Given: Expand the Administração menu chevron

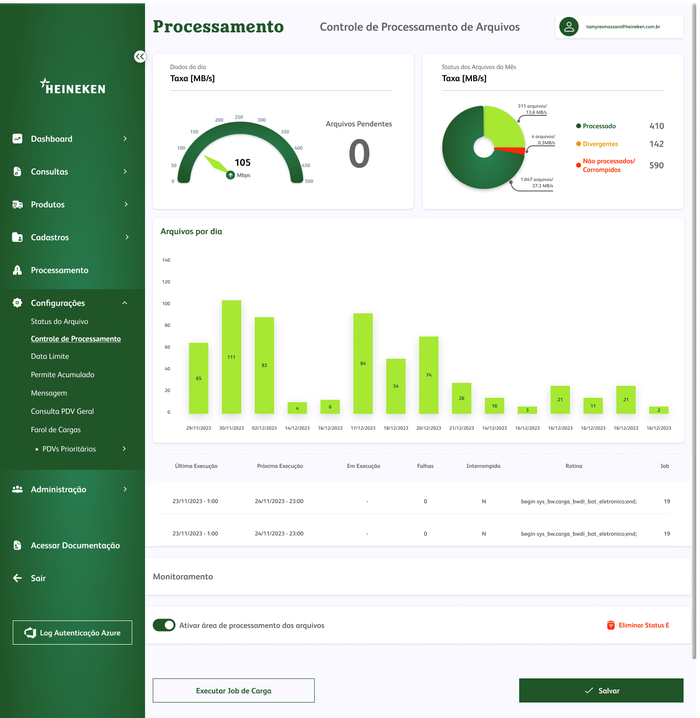Looking at the screenshot, I should click(x=125, y=489).
